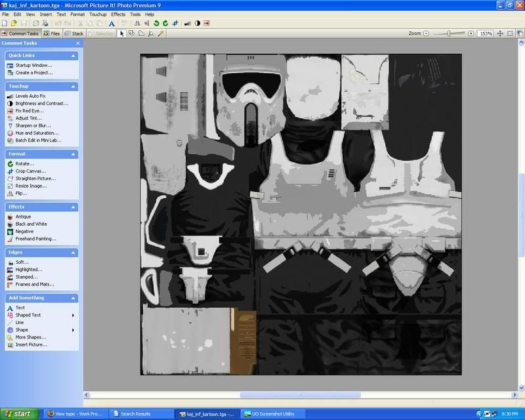525x420 pixels.
Task: Click the New blank picture icon
Action: coord(5,24)
